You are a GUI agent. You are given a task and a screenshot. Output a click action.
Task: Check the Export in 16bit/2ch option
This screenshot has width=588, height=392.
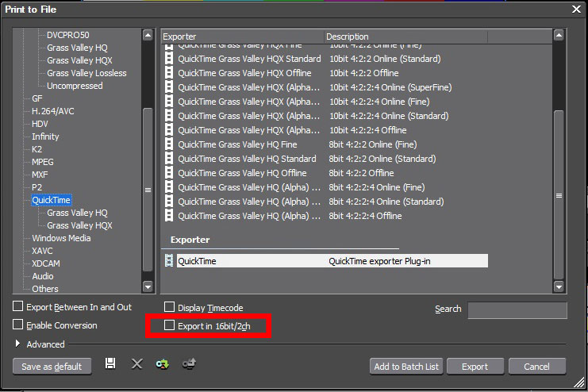169,325
